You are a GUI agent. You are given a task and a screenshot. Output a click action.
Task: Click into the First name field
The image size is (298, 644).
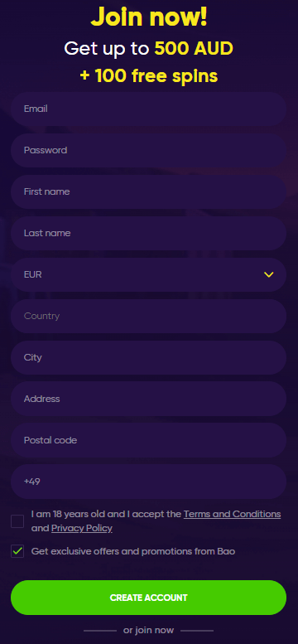click(x=149, y=191)
